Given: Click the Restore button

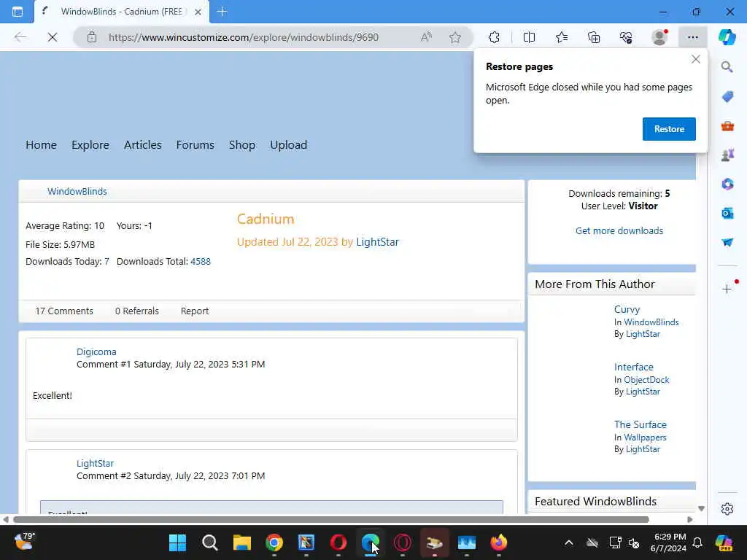Looking at the screenshot, I should coord(669,129).
